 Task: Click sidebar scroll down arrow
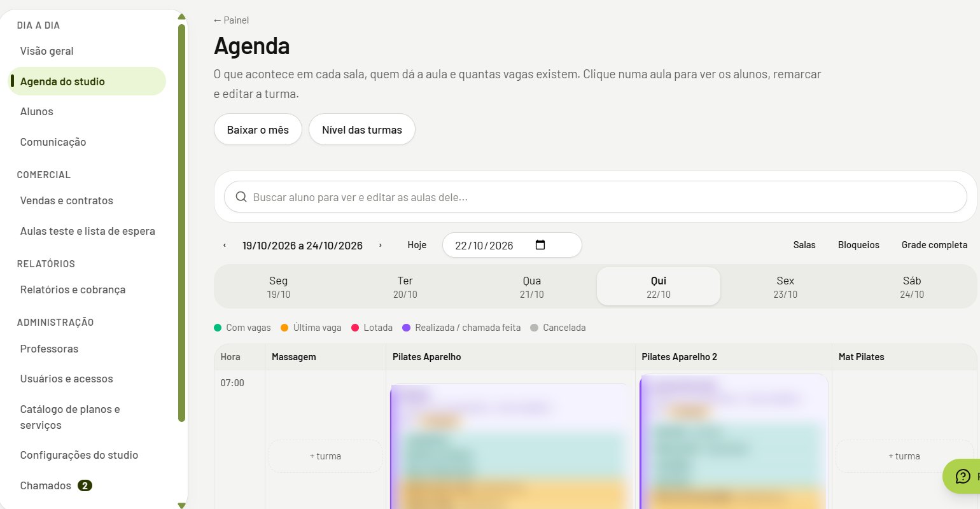point(181,505)
